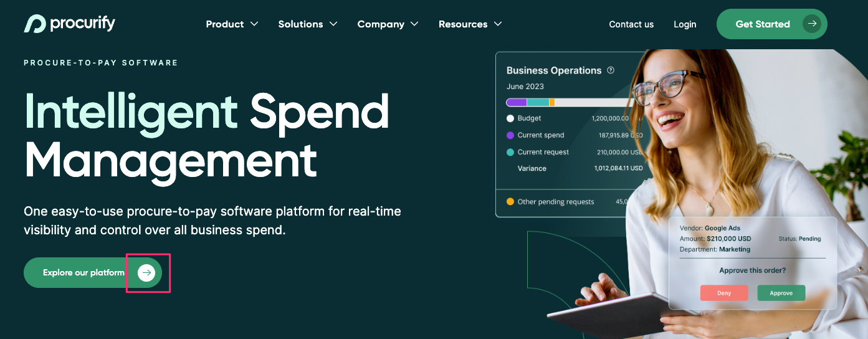Click the Get Started button
868x339 pixels.
pyautogui.click(x=771, y=24)
